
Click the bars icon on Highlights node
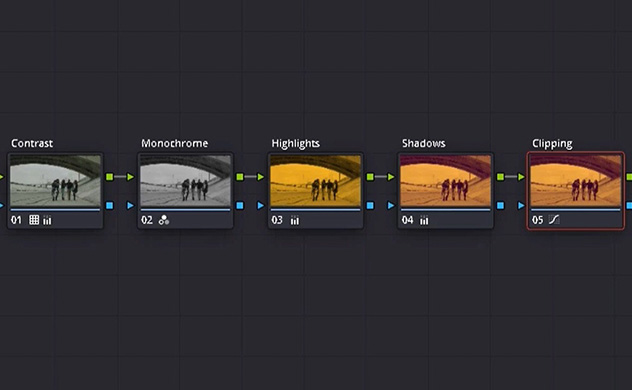[x=295, y=220]
